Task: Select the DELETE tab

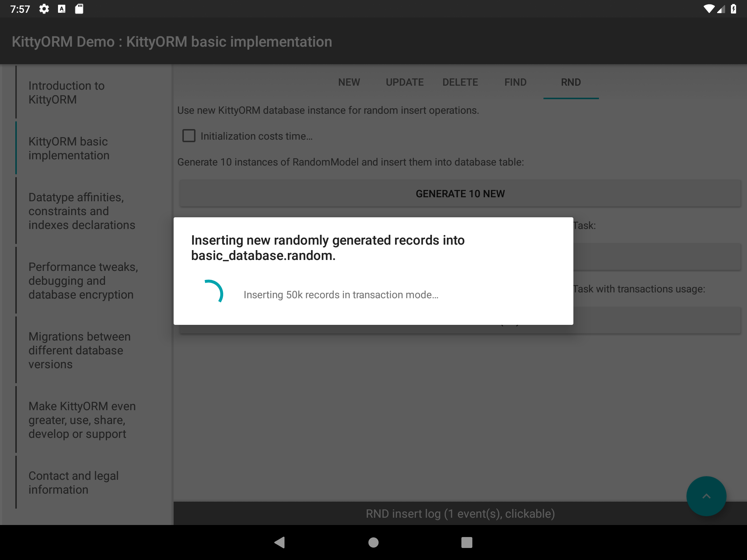Action: tap(460, 82)
